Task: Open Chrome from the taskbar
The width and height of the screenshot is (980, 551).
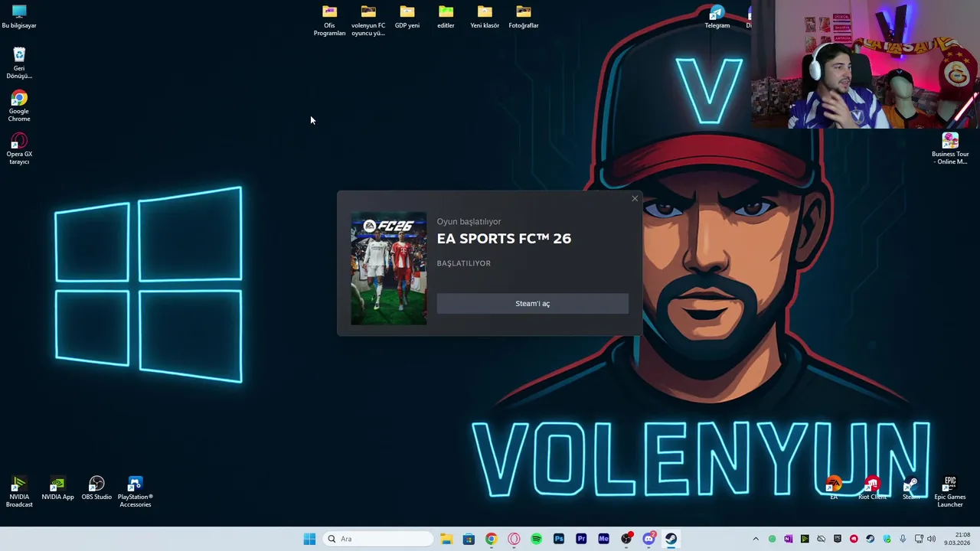Action: [491, 539]
